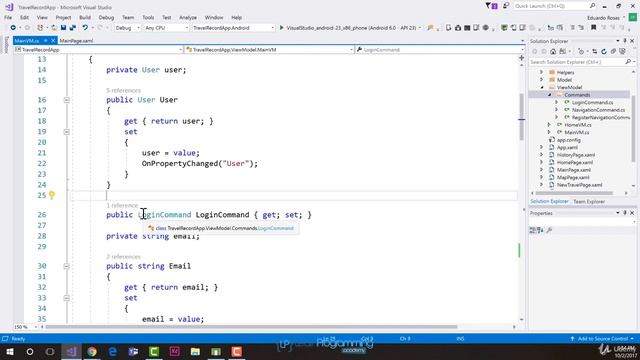
Task: Click the Collapse All icon in Solution Explorer
Action: (x=613, y=52)
